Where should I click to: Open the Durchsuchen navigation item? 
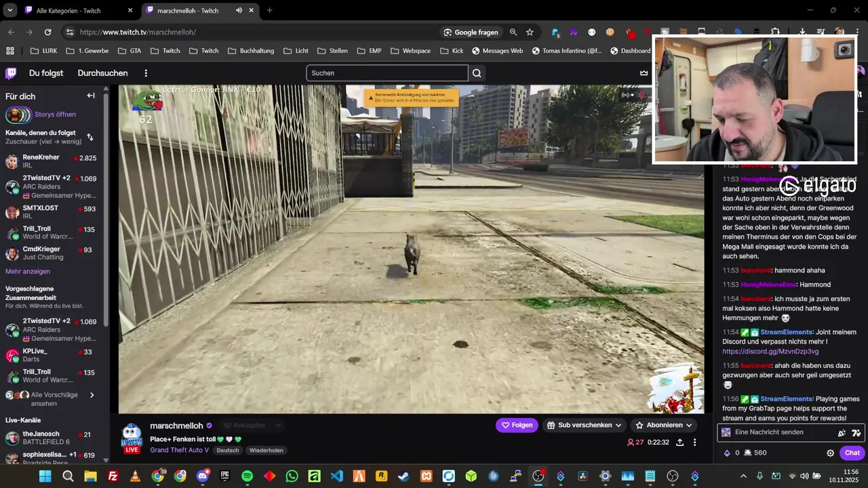[102, 73]
